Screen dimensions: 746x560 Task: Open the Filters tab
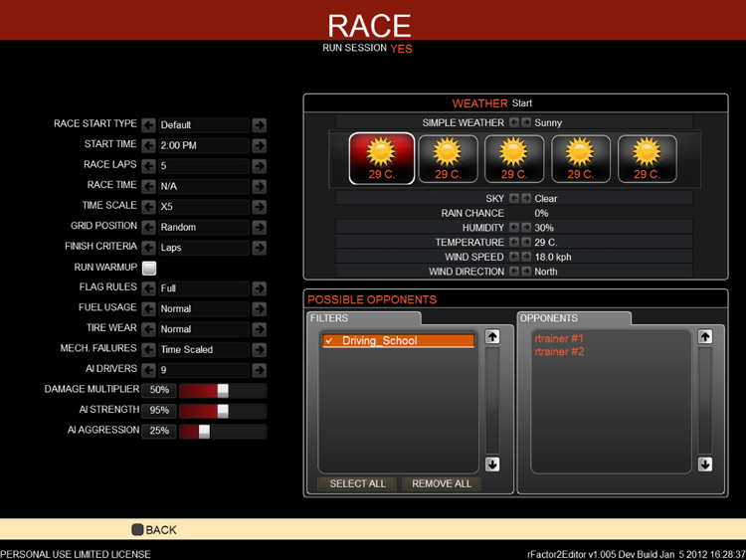pos(363,318)
